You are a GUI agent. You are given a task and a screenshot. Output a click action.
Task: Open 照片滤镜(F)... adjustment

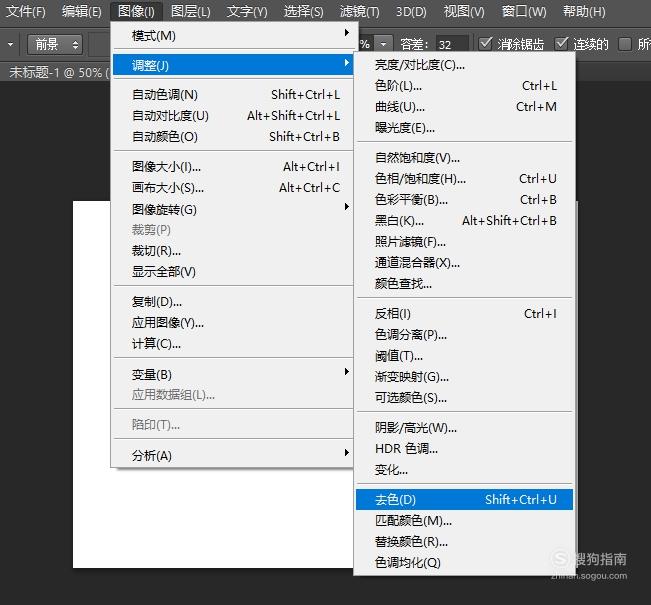coord(464,242)
